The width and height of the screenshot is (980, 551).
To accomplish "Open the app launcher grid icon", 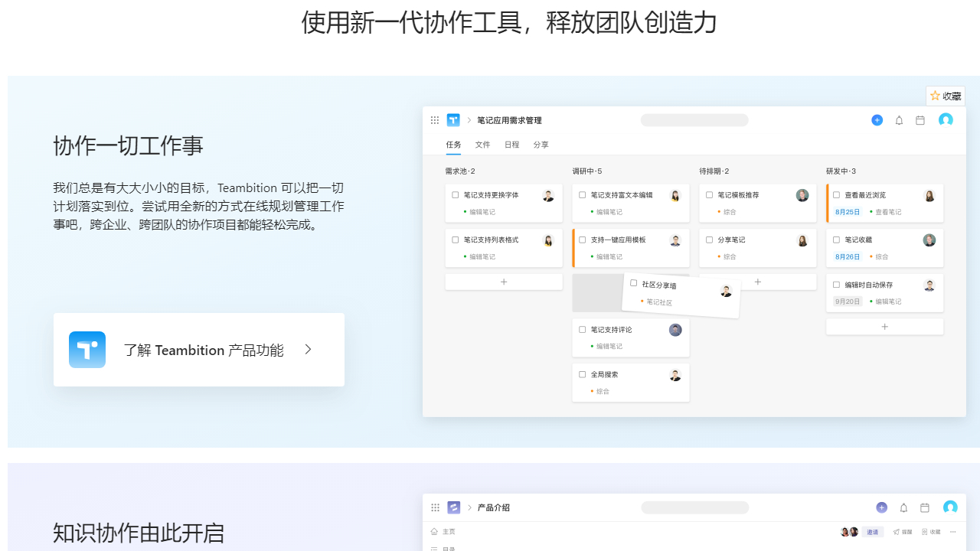I will [x=435, y=120].
